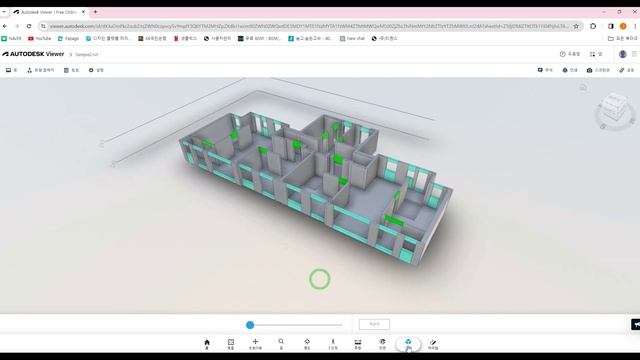Move the explode slider handle

250,325
